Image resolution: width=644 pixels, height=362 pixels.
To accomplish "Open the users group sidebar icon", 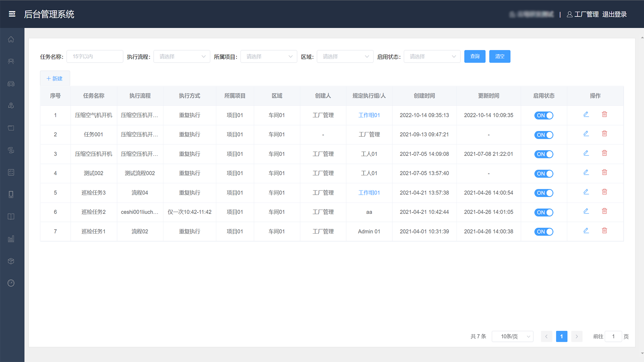I will point(11,61).
